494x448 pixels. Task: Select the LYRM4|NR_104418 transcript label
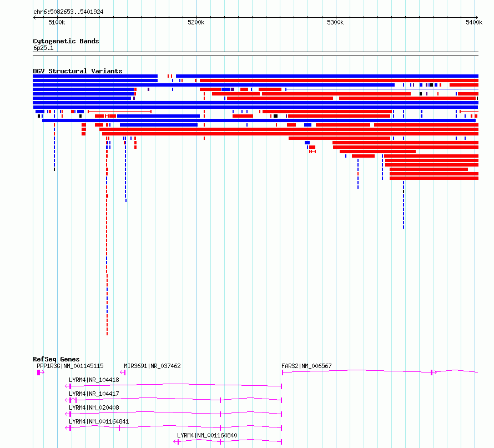point(94,380)
